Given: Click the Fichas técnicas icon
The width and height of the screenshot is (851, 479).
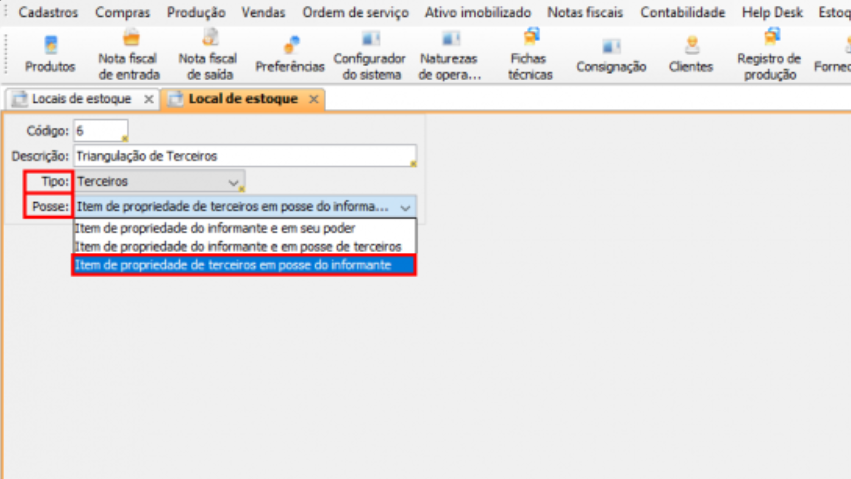Looking at the screenshot, I should (529, 54).
